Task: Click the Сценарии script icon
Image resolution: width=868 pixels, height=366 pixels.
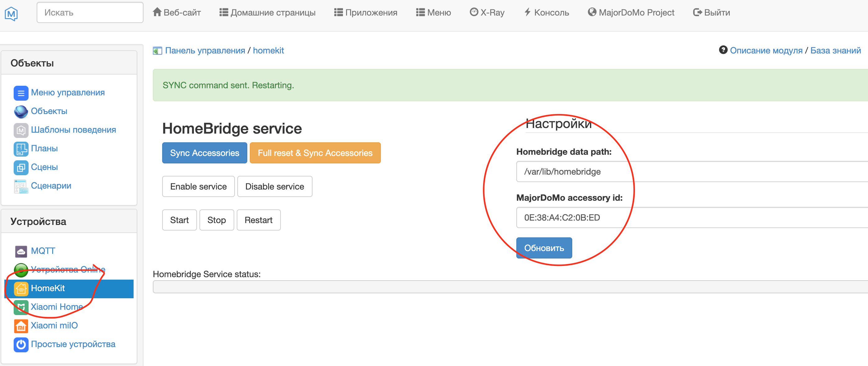Action: (21, 186)
